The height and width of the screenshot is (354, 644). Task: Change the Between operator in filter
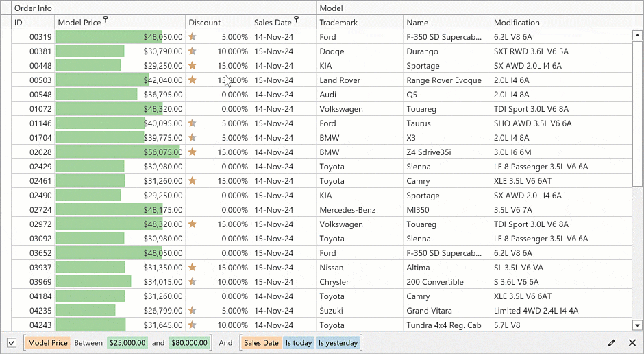(x=88, y=342)
